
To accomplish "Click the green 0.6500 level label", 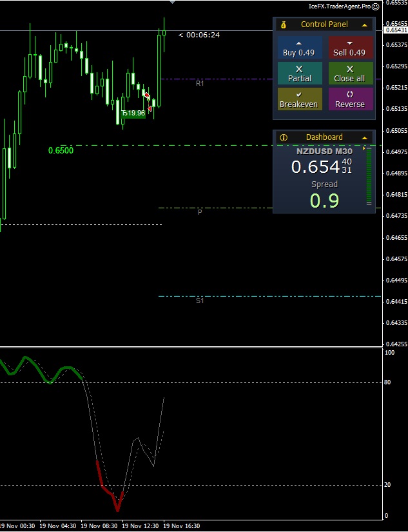I will (x=61, y=150).
